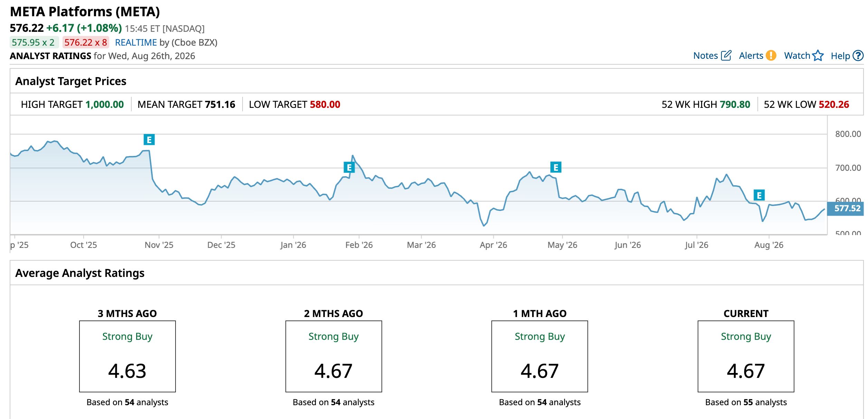Click the Dec '25 date axis label

(221, 245)
